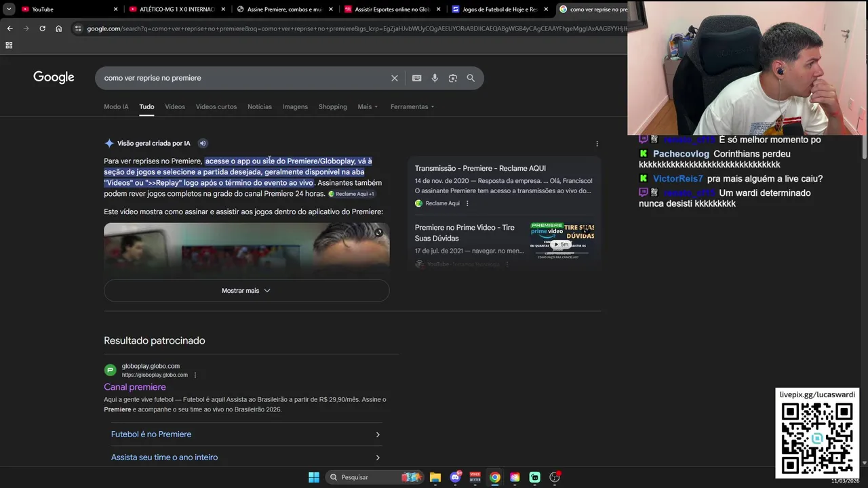The image size is (868, 488).
Task: Open the on-screen keyboard input tool
Action: (417, 78)
